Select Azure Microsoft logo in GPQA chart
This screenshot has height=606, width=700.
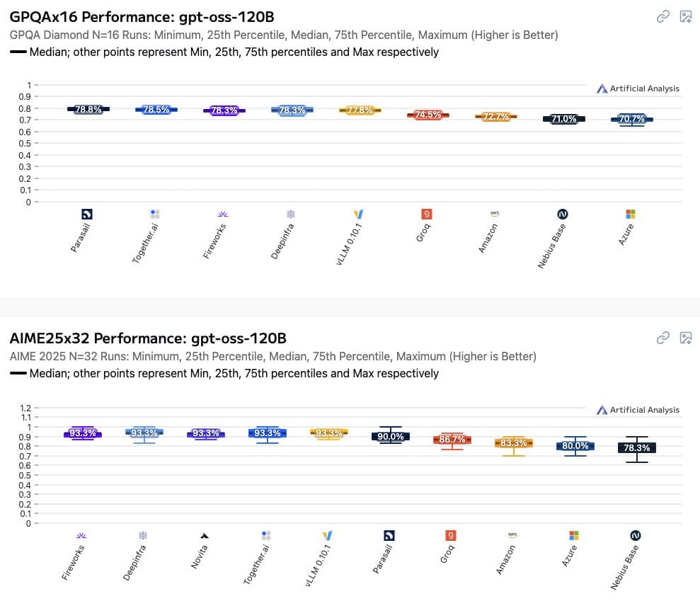pyautogui.click(x=631, y=215)
